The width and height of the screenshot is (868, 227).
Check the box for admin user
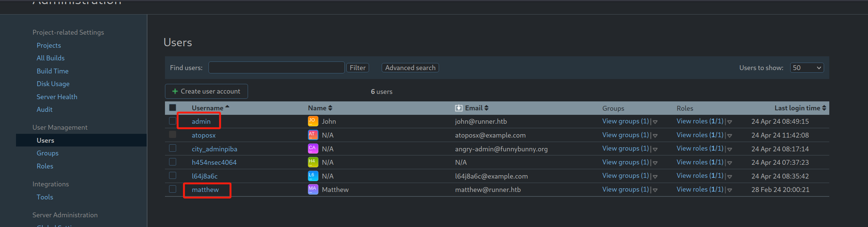coord(172,121)
